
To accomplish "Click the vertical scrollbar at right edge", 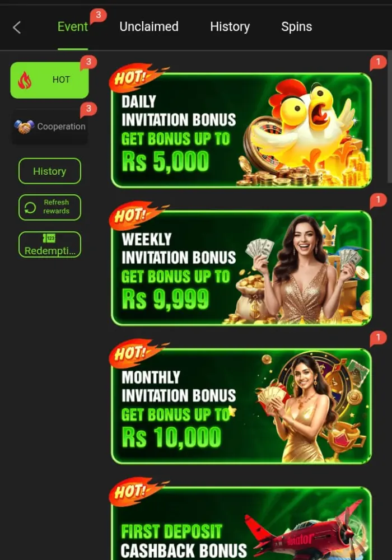I will (x=389, y=118).
